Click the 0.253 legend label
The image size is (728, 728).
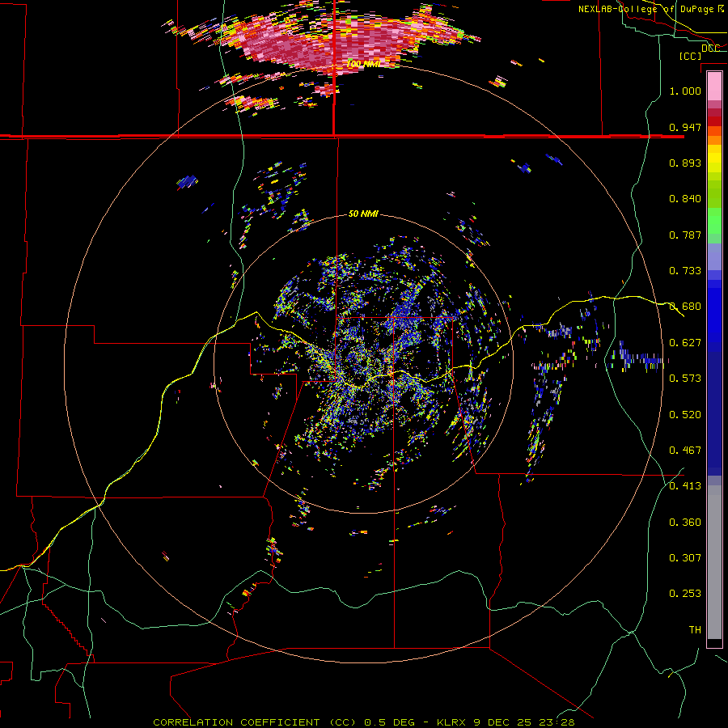(685, 594)
